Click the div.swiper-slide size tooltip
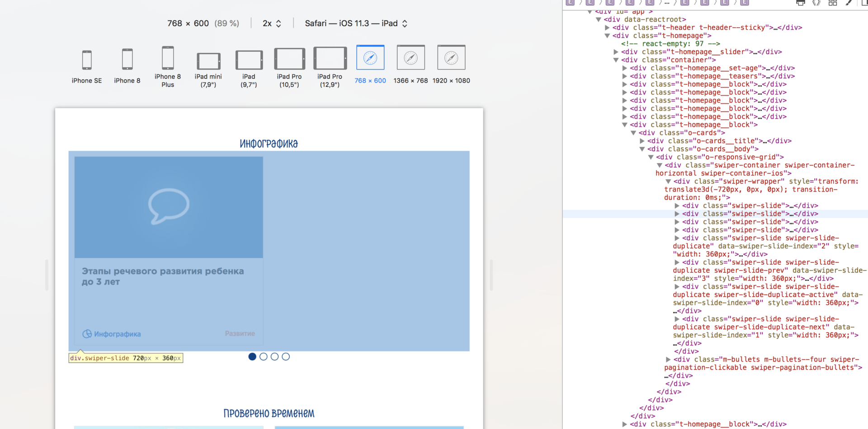Viewport: 868px width, 429px height. tap(126, 358)
